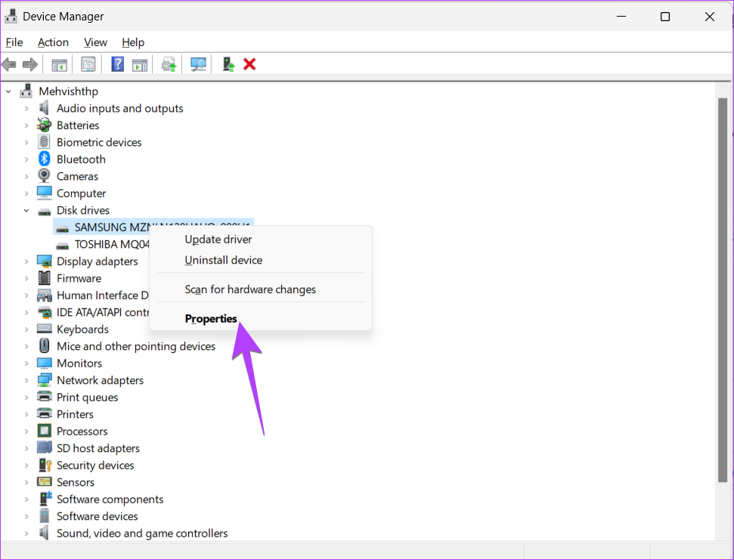Click the Cameras webcam icon
Image resolution: width=734 pixels, height=560 pixels.
[x=44, y=176]
